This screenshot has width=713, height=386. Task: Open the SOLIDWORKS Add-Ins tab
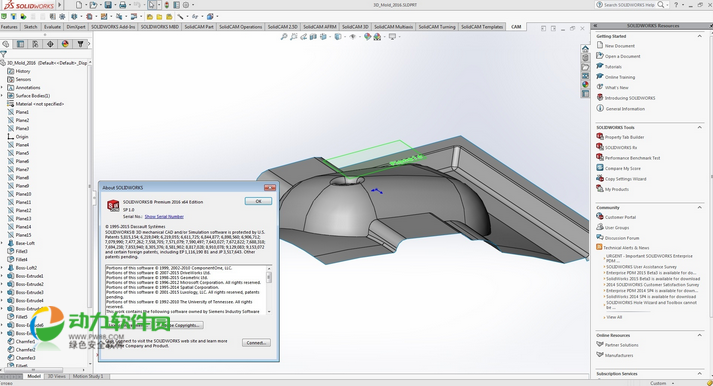pos(113,27)
